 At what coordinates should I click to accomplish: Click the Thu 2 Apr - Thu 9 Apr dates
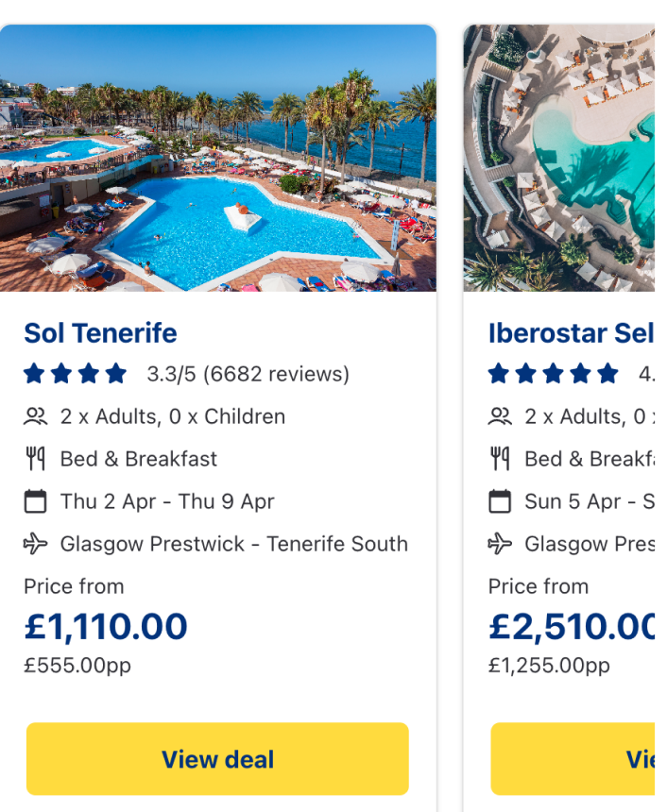(167, 501)
